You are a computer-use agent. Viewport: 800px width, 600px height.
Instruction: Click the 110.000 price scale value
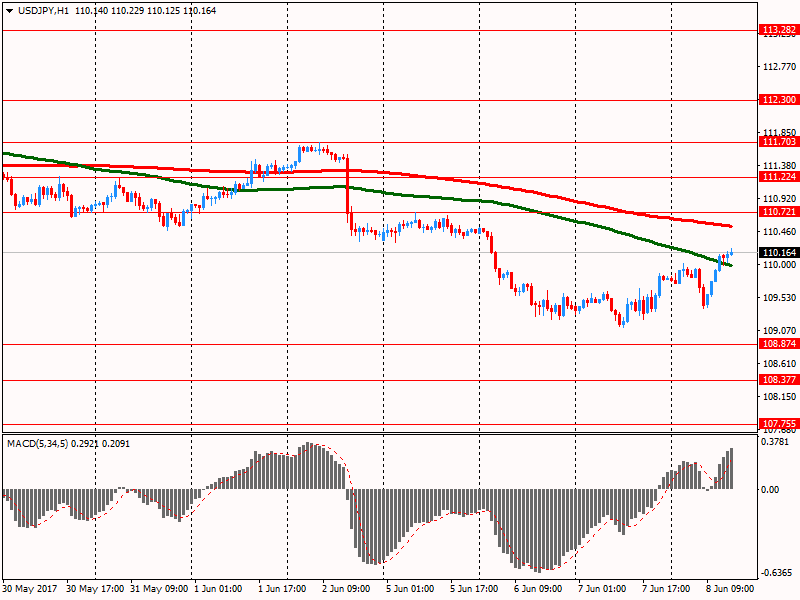coord(779,264)
